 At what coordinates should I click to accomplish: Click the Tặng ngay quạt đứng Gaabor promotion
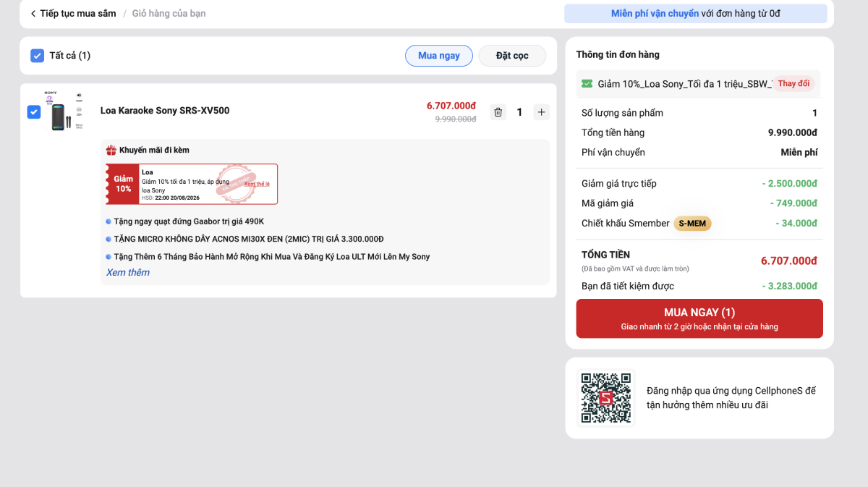click(189, 221)
